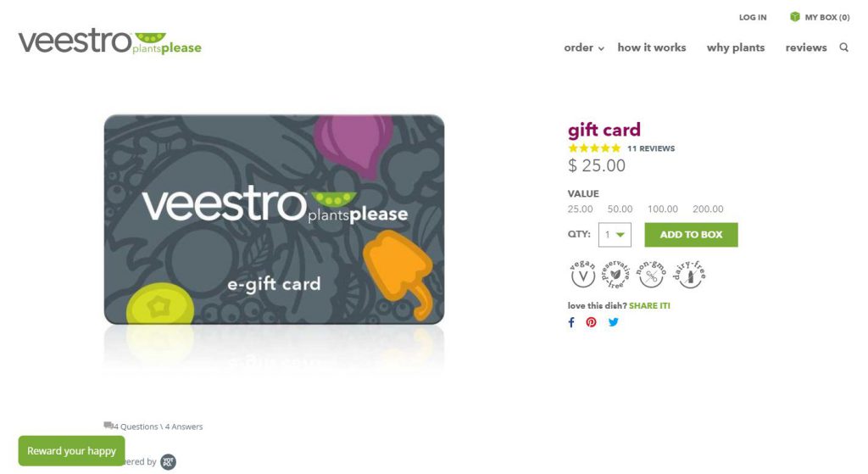Choose the 200.00 value option
The image size is (868, 474).
pos(708,209)
